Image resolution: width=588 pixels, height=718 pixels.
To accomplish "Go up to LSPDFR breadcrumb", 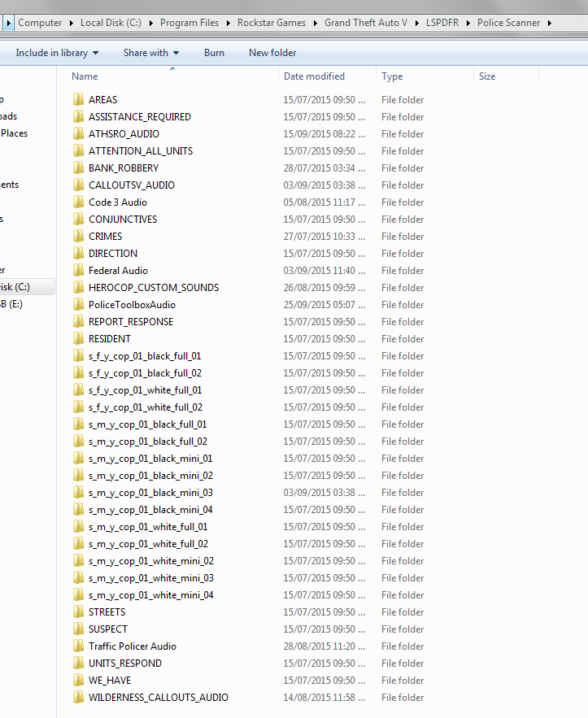I will click(442, 23).
